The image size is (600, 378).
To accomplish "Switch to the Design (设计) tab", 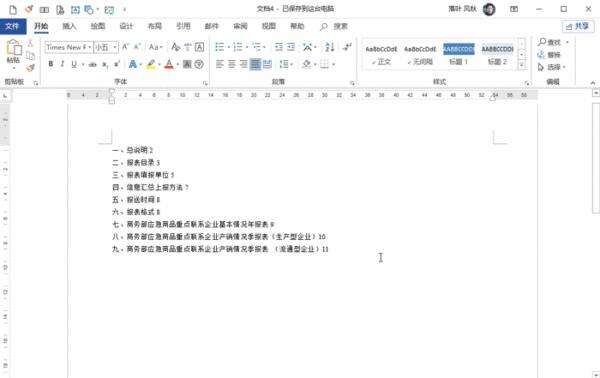I will pyautogui.click(x=126, y=26).
